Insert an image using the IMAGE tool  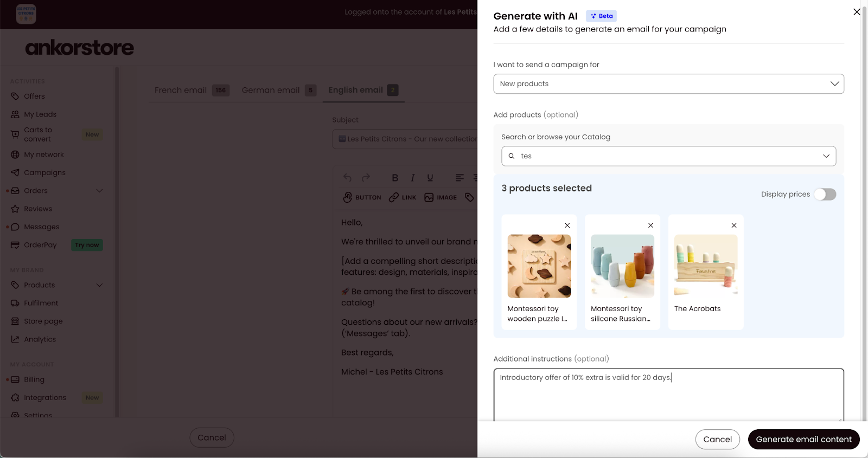click(441, 197)
